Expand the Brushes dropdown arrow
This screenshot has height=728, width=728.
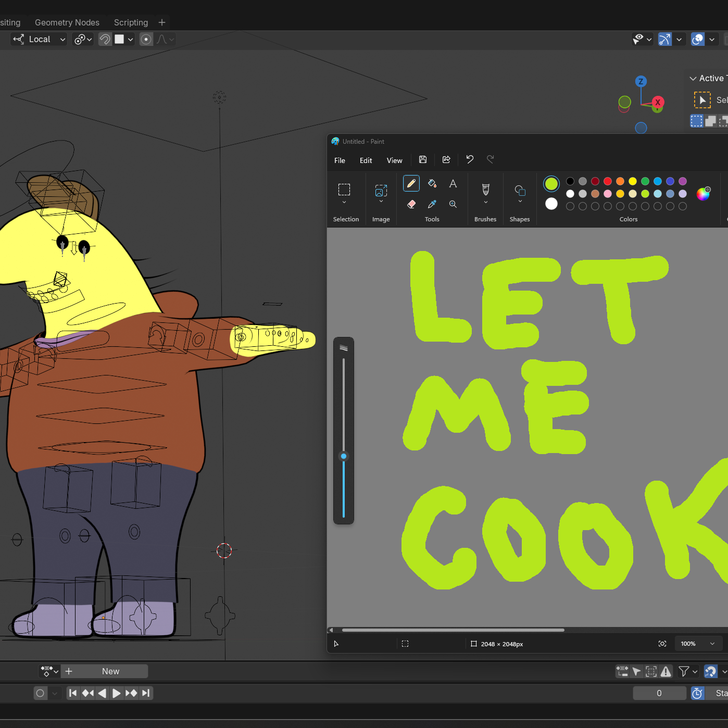tap(486, 203)
